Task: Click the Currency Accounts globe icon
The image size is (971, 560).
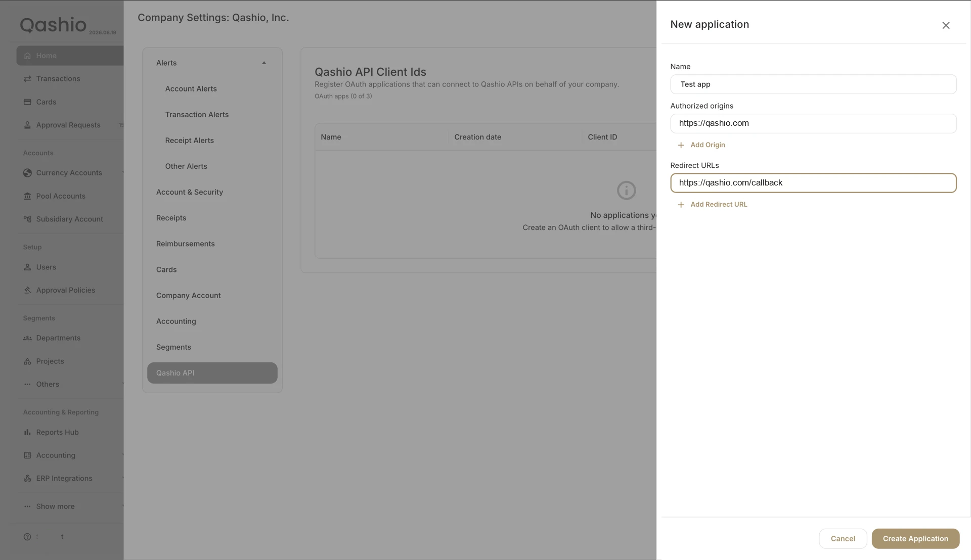Action: coord(27,173)
